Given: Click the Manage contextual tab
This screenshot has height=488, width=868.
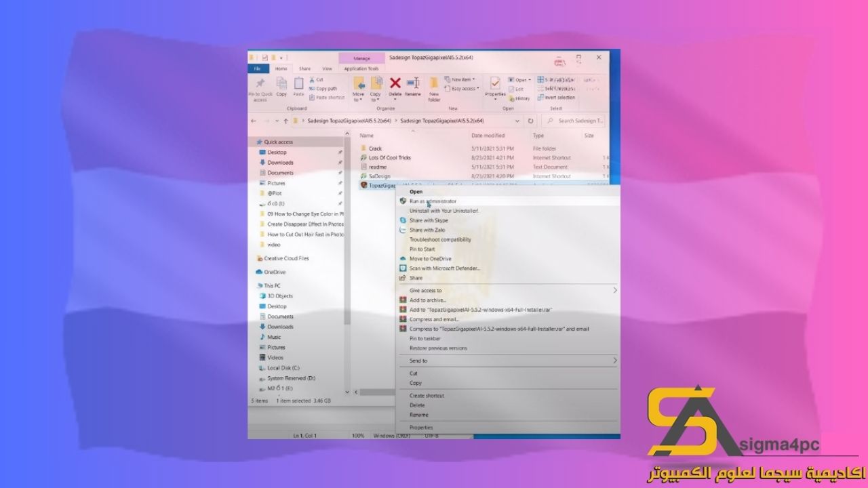Looking at the screenshot, I should 362,58.
